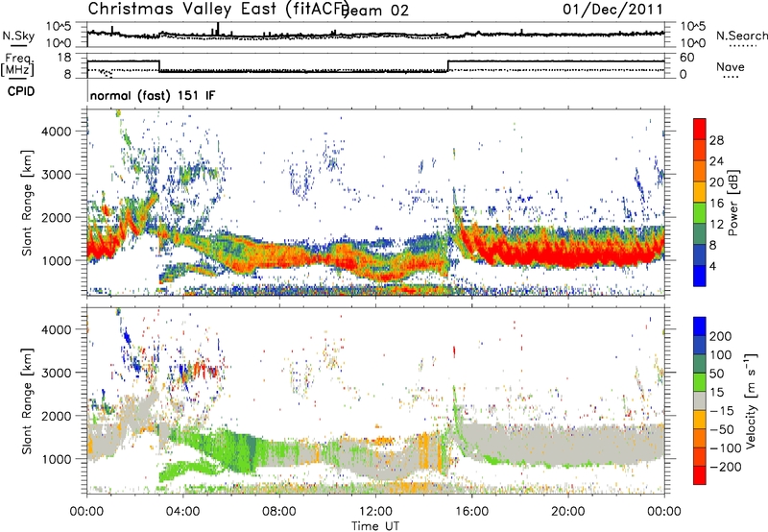This screenshot has height=532, width=768.
Task: Click the '3000' tick on the velocity panel
Action: (56, 373)
